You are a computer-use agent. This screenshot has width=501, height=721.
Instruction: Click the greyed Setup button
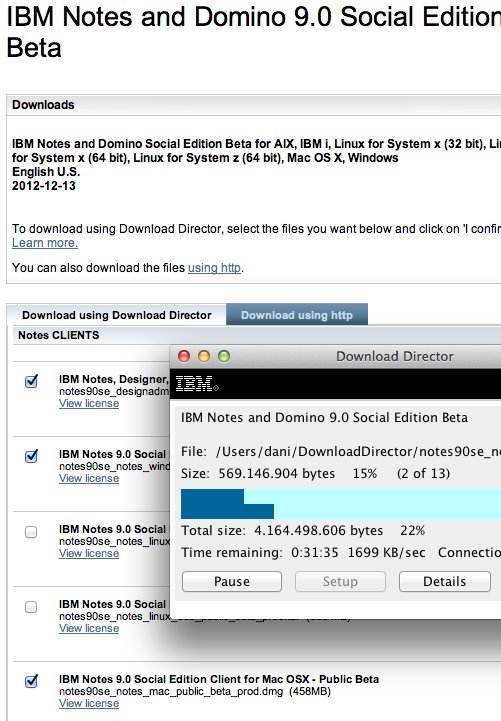(x=340, y=581)
